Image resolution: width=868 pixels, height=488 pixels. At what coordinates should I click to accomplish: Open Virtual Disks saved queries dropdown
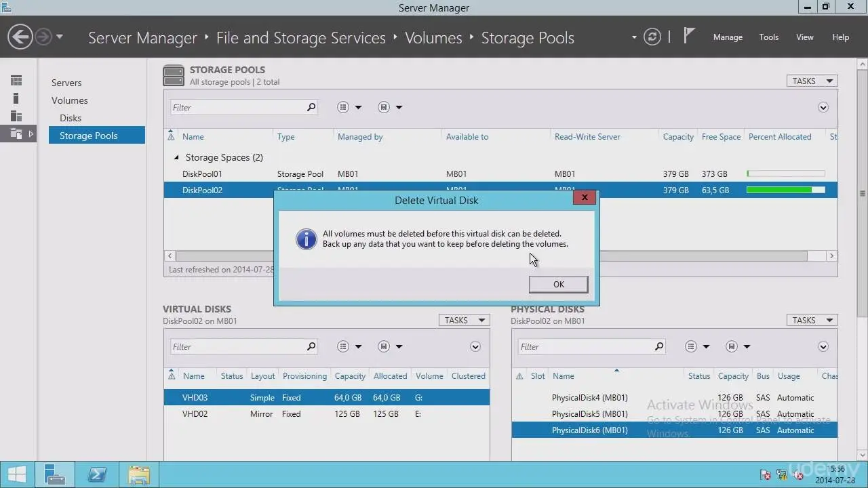[390, 346]
